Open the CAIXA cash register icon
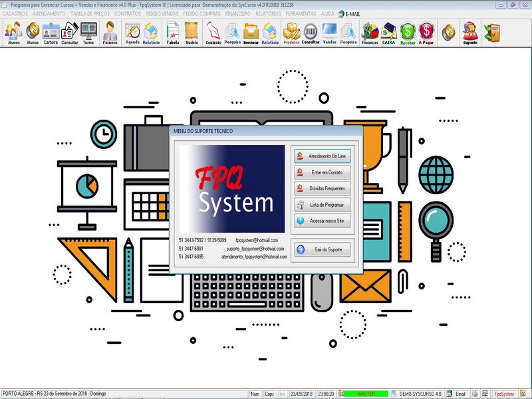Image resolution: width=532 pixels, height=399 pixels. pyautogui.click(x=389, y=33)
